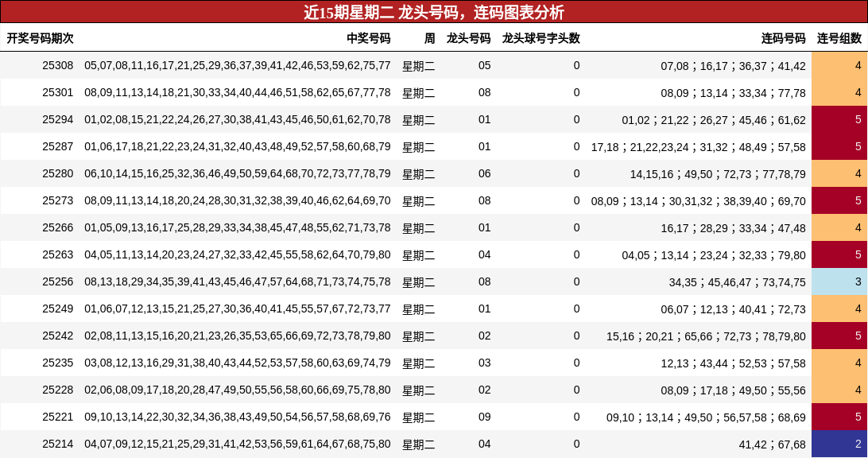This screenshot has width=868, height=458.
Task: Click the red 连号组数 cell in row 25294
Action: [x=839, y=119]
